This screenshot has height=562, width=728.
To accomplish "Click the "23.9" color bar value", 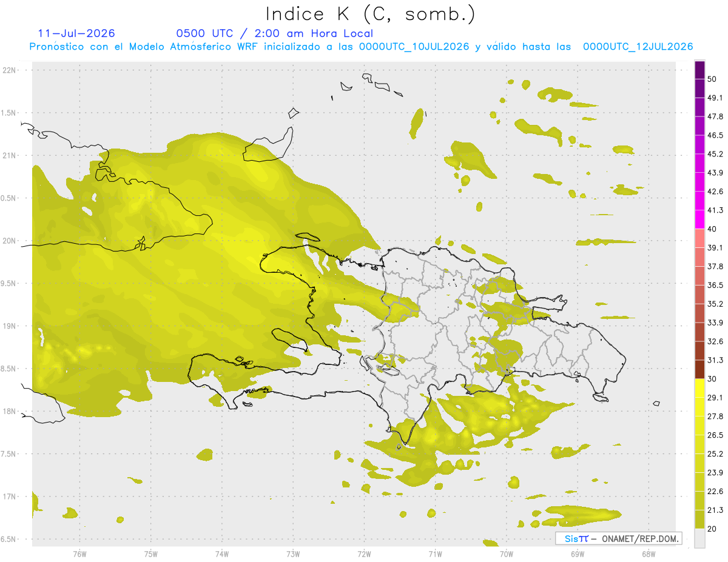I will tap(715, 472).
